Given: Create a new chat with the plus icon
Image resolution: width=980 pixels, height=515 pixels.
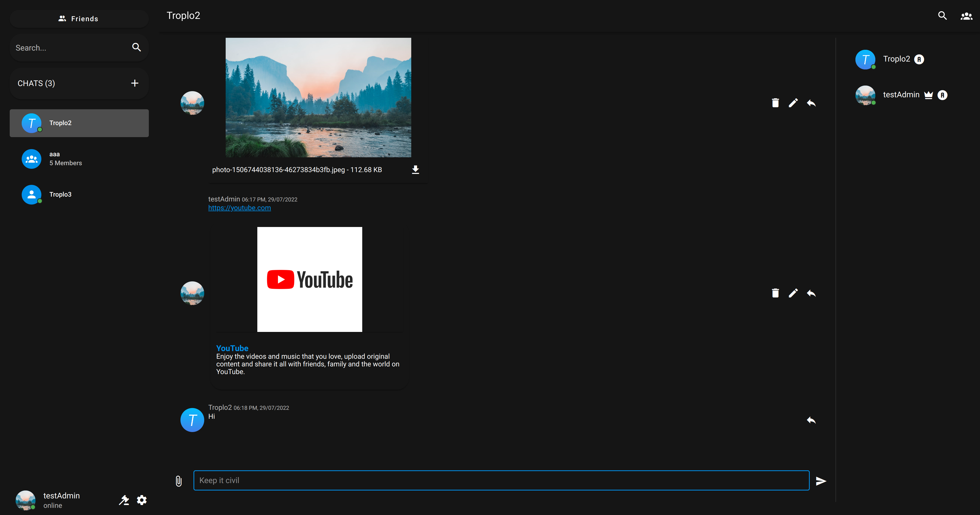Looking at the screenshot, I should tap(135, 83).
